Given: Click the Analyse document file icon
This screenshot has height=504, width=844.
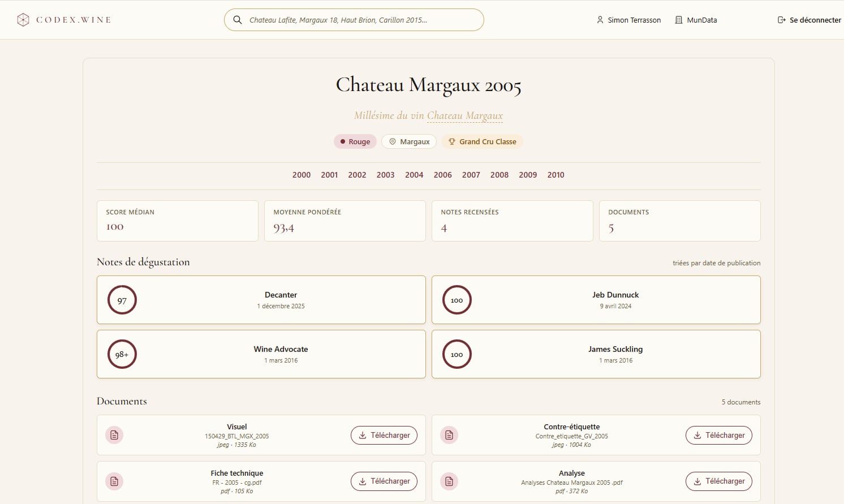Looking at the screenshot, I should click(449, 481).
